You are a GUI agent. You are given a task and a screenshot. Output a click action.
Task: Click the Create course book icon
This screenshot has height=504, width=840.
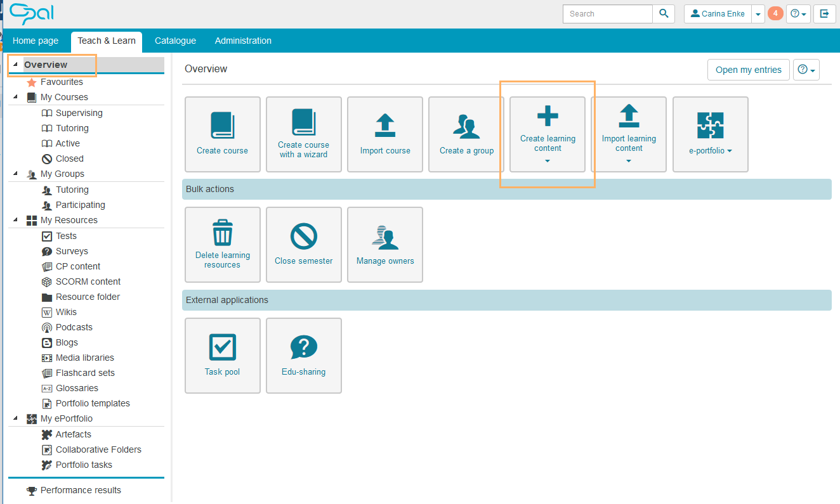[x=222, y=126]
